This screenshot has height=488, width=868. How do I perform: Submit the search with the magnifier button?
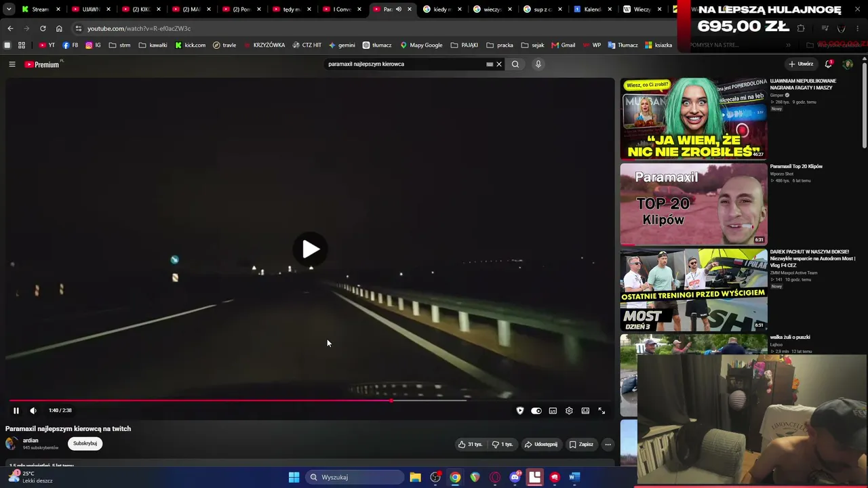coord(515,64)
